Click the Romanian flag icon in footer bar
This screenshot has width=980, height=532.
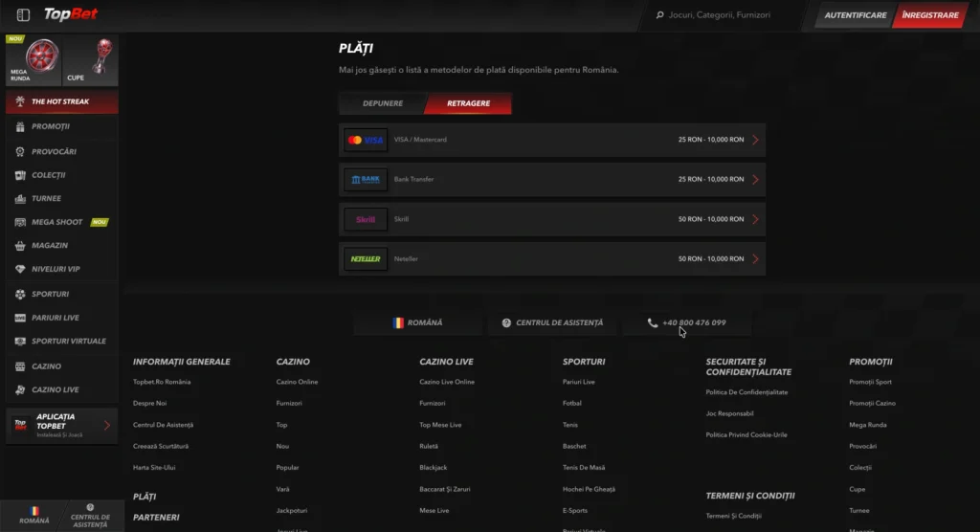tap(398, 322)
